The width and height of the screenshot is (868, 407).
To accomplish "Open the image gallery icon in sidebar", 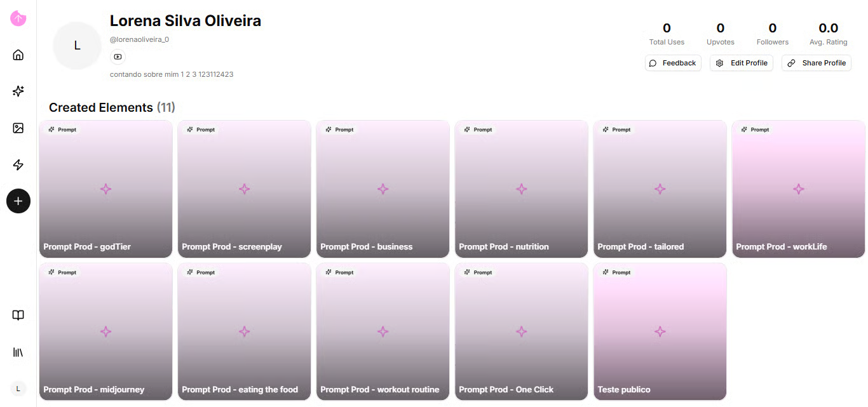I will coord(18,128).
